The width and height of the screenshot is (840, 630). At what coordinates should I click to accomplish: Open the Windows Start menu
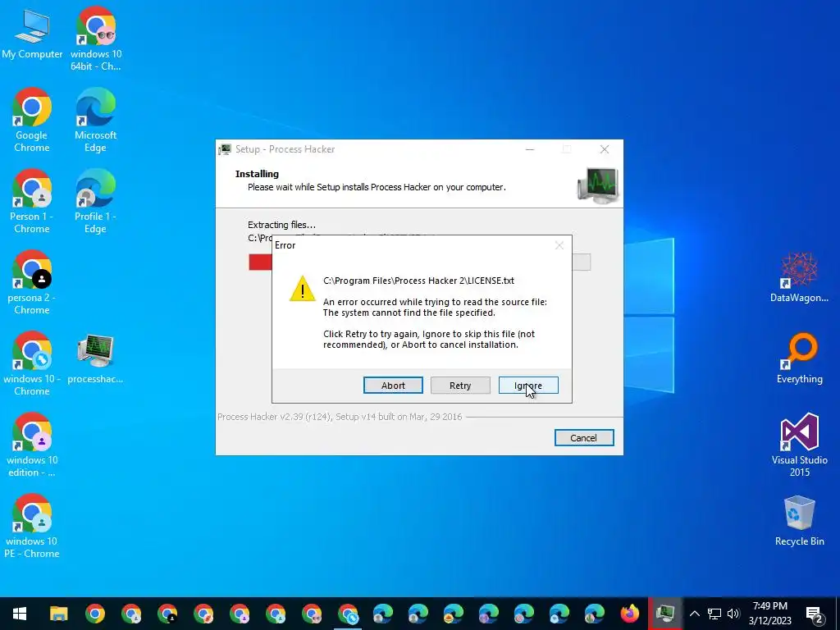tap(20, 614)
